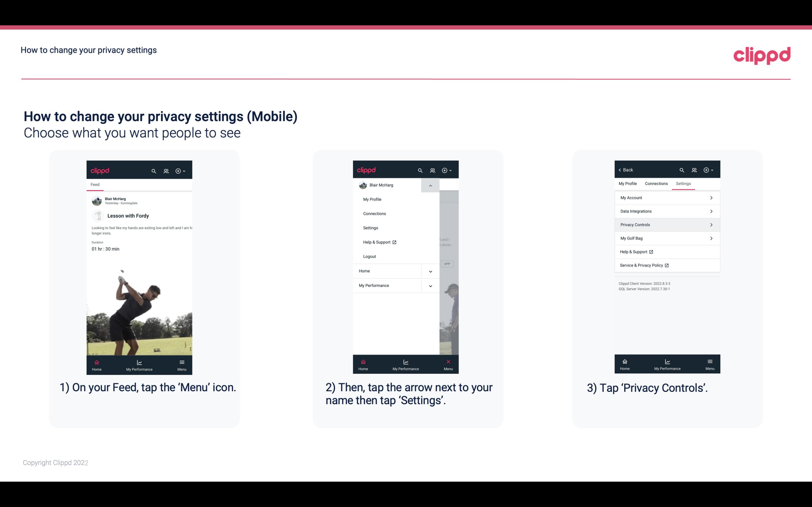Expand the arrow next to Blair McHarg name
Viewport: 812px width, 507px height.
pos(430,185)
